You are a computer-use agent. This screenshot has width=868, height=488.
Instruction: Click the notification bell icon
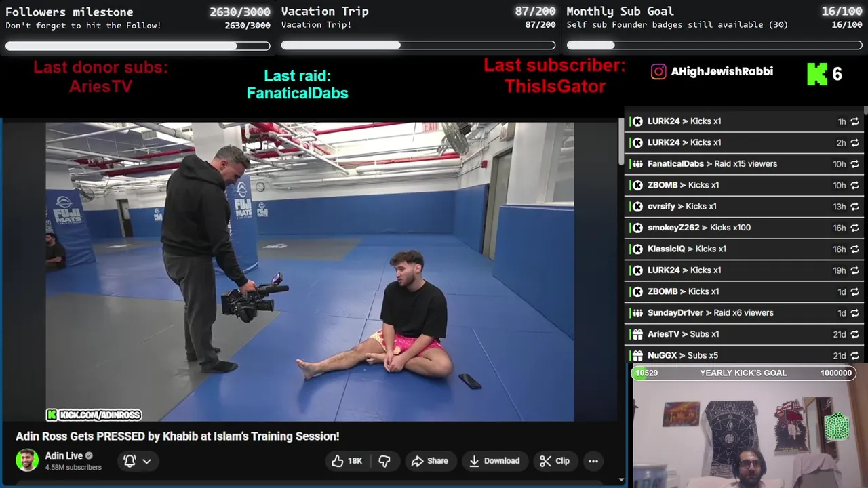[x=130, y=461]
